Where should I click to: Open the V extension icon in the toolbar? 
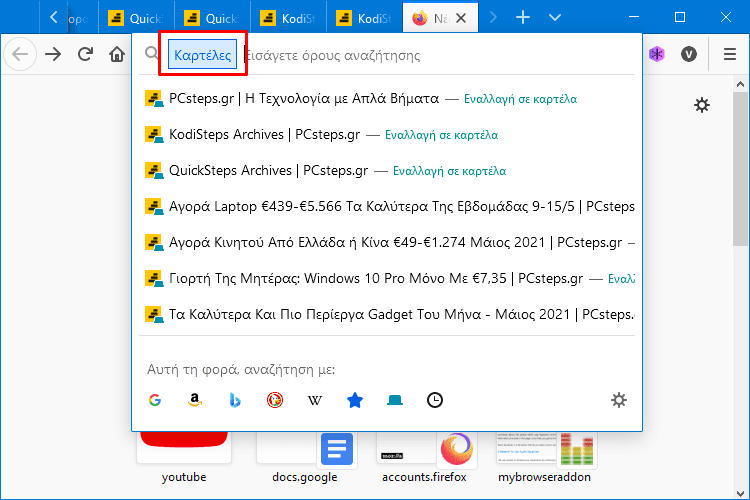(x=689, y=54)
